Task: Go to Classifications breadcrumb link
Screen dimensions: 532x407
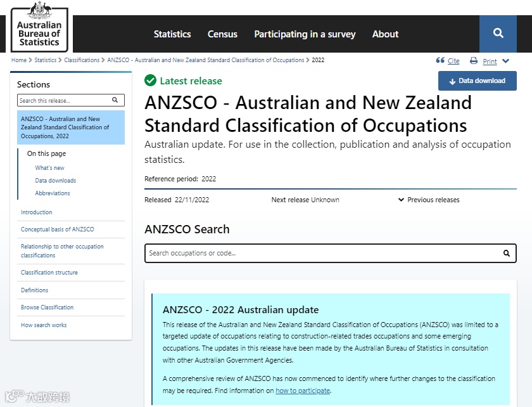Action: click(x=82, y=60)
